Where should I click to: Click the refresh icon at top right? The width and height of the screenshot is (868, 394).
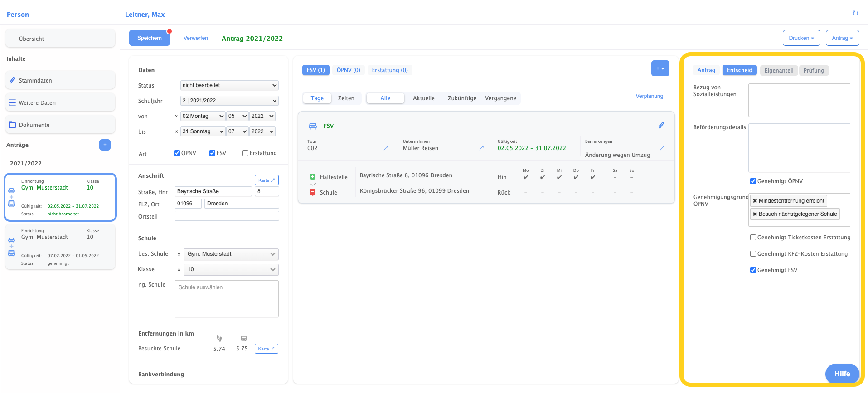(x=855, y=13)
